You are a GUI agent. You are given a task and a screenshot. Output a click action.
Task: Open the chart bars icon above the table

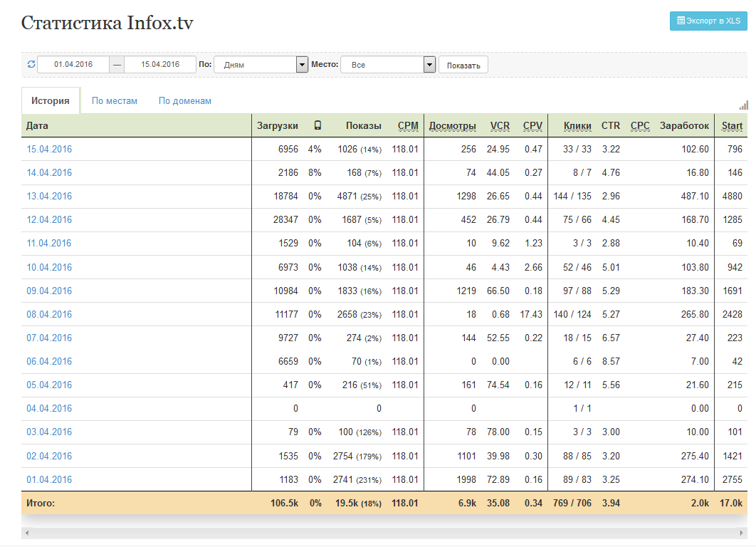pyautogui.click(x=743, y=105)
